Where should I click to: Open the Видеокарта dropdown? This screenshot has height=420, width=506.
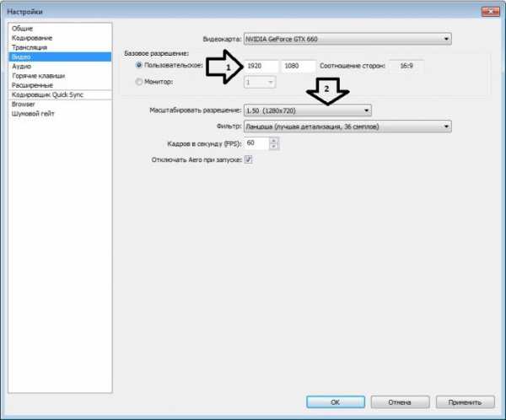347,39
